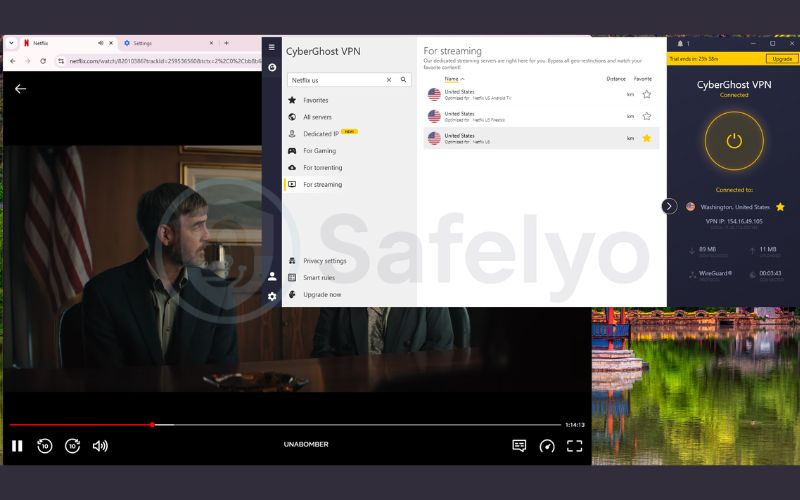Open the browser tab search dropdown

coord(11,43)
